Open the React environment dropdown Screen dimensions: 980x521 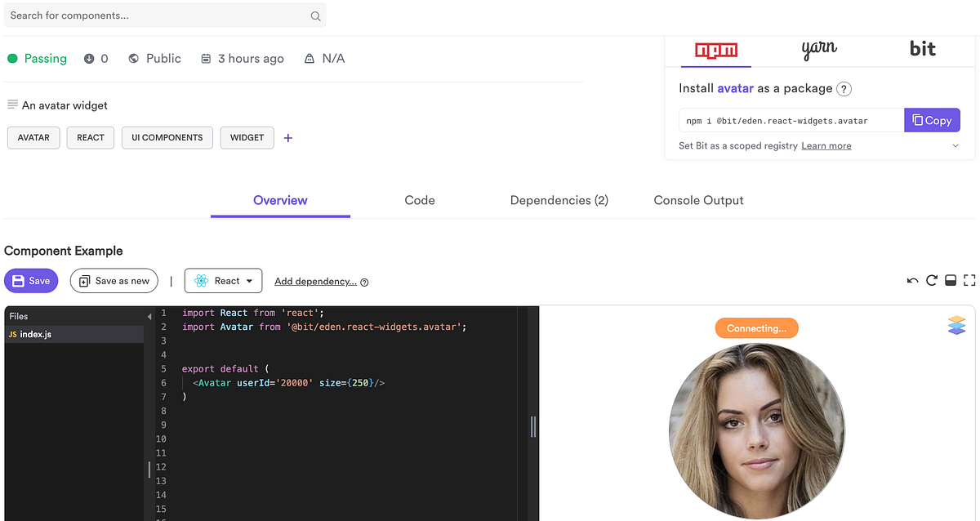[x=223, y=280]
